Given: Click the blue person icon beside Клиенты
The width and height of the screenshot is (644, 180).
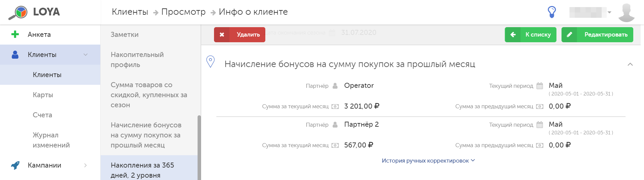Looking at the screenshot, I should tap(15, 55).
